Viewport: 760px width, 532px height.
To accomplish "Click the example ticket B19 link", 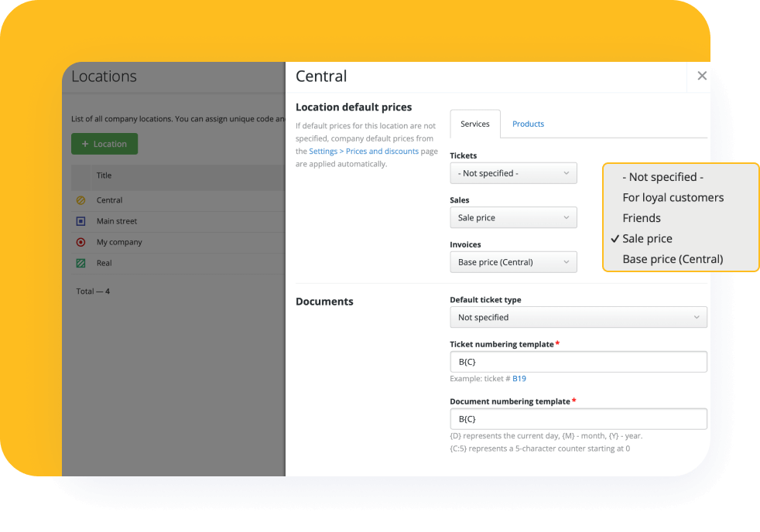I will 519,378.
